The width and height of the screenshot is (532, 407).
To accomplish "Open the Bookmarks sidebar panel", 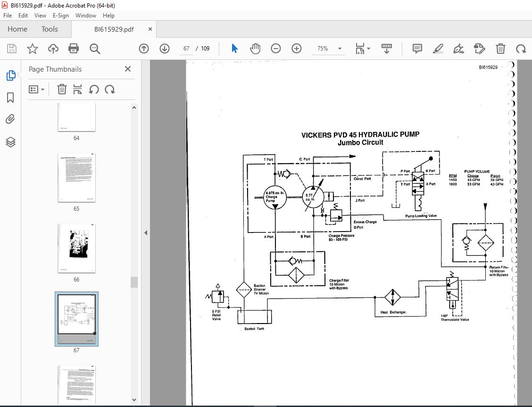I will click(x=10, y=98).
